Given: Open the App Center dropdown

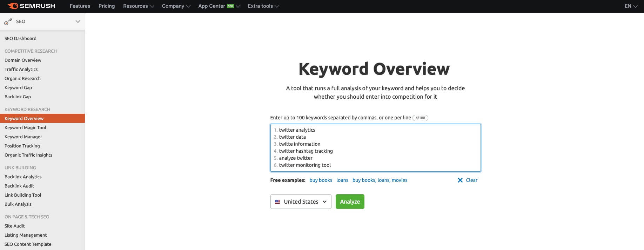Looking at the screenshot, I should tap(219, 6).
